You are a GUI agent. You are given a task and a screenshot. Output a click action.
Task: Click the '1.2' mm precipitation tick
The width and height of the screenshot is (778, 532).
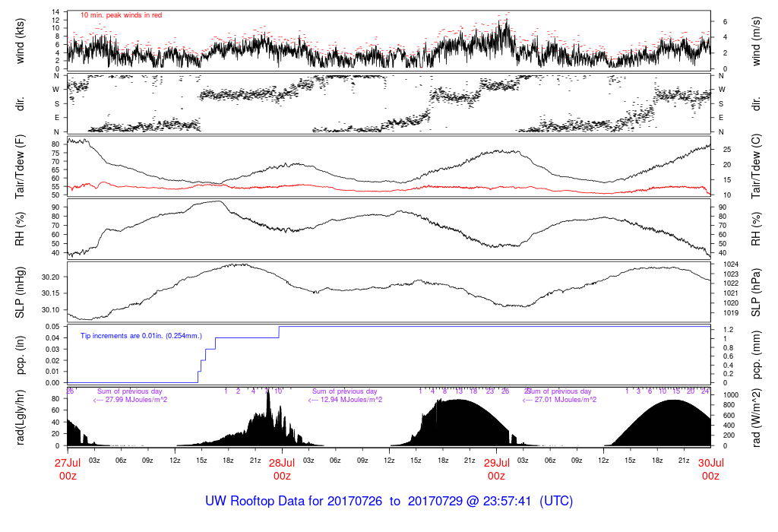(x=729, y=330)
